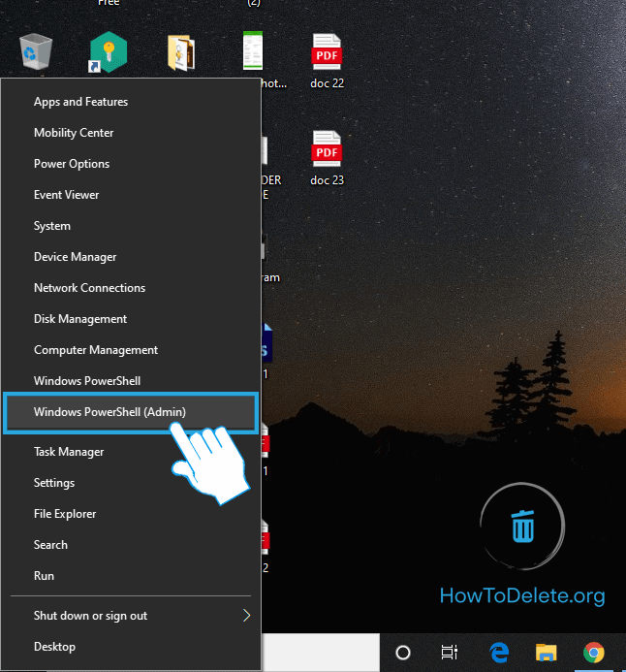Viewport: 626px width, 672px height.
Task: Open the Recycle Bin desktop icon
Action: point(36,51)
